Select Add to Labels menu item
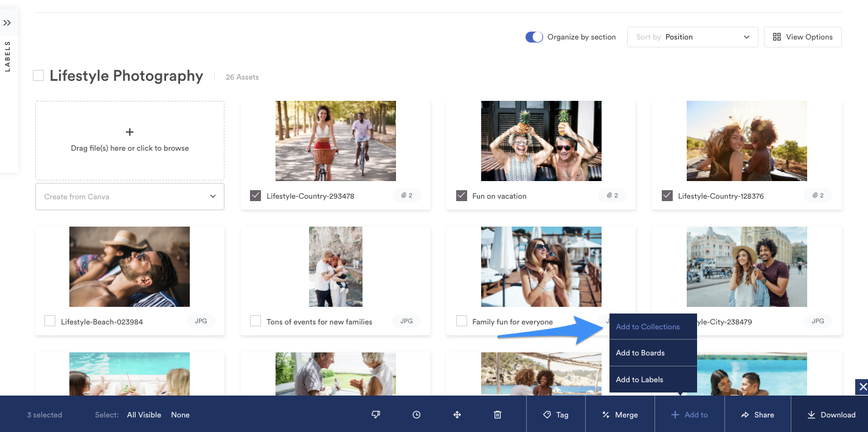 653,380
